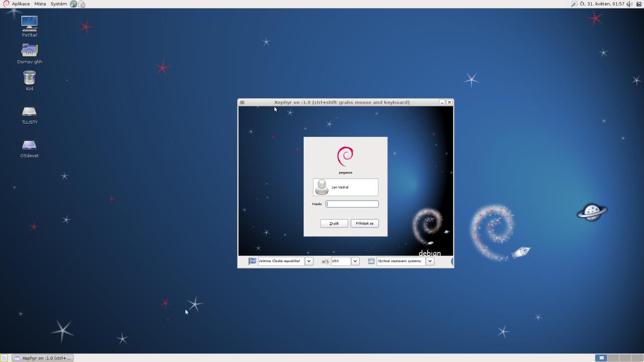Click the search tool icon in the top panel
Viewport: 644px width, 362px height.
(x=574, y=4)
